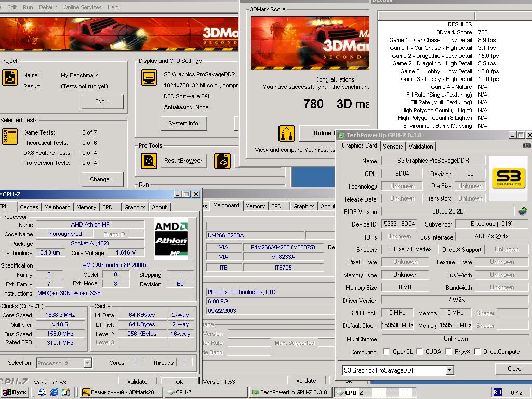The image size is (532, 399).
Task: Click the AMD Athlon XP 2000+ specification field
Action: [x=115, y=265]
